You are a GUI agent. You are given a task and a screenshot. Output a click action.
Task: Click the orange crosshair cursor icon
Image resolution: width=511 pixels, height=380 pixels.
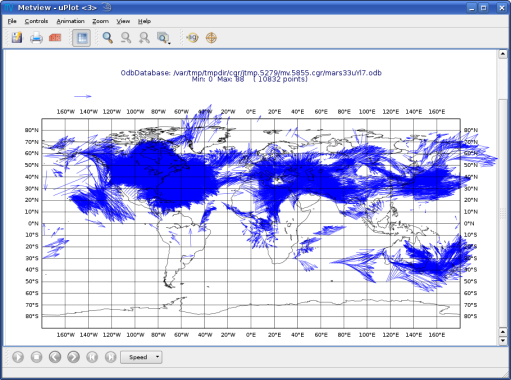click(211, 38)
